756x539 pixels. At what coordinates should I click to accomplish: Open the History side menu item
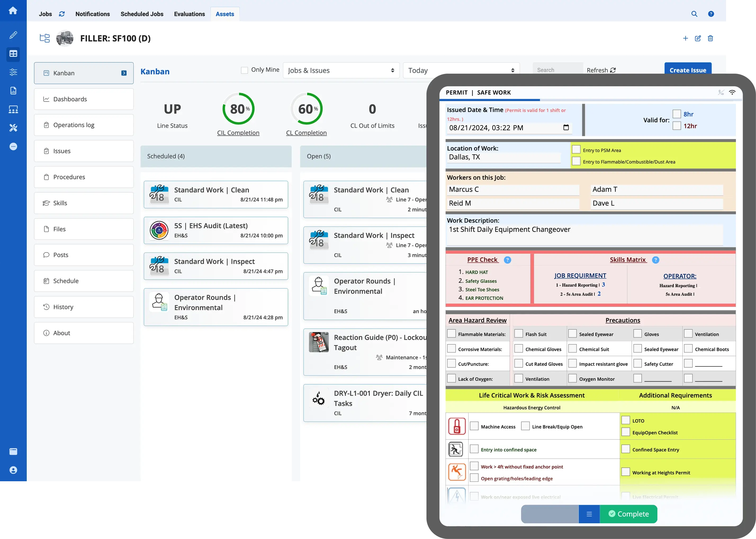pos(84,307)
